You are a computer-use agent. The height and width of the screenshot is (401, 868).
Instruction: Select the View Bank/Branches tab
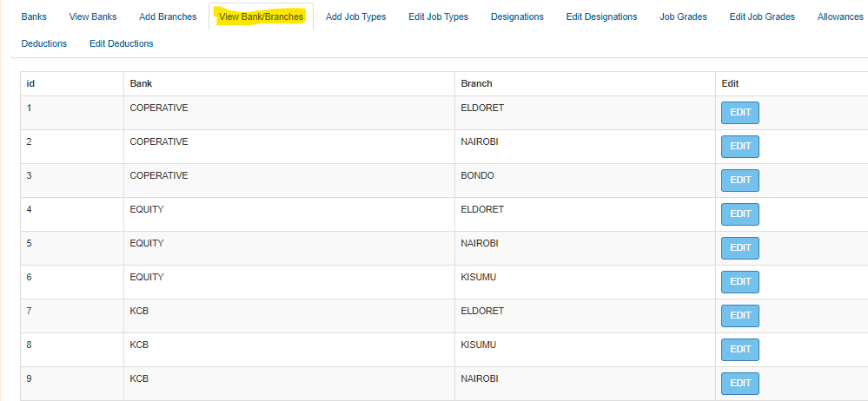click(261, 16)
